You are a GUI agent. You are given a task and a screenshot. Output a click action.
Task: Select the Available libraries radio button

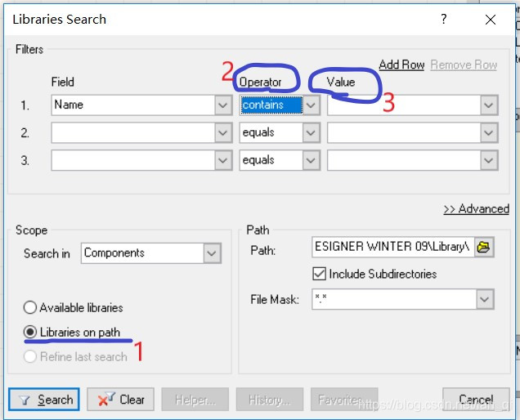pyautogui.click(x=30, y=308)
